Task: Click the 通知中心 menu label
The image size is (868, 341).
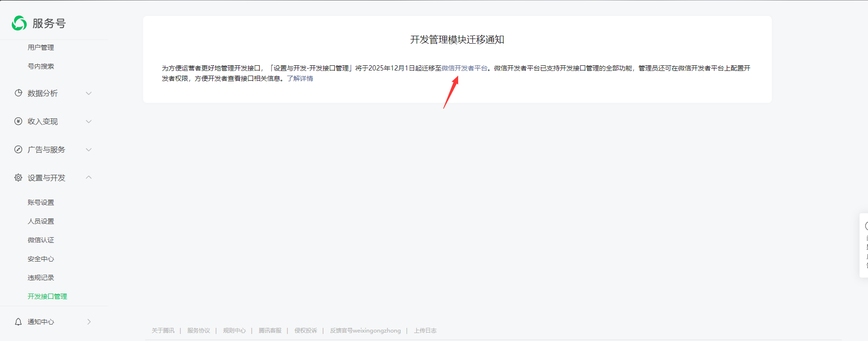Action: (41, 322)
